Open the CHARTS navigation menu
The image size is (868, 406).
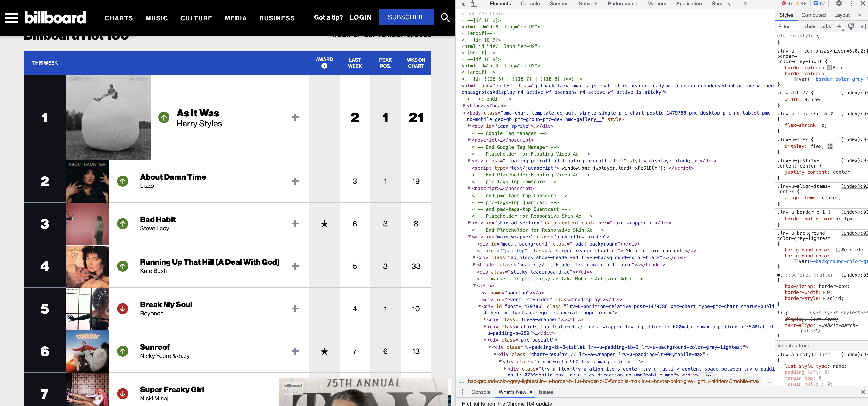(x=119, y=18)
